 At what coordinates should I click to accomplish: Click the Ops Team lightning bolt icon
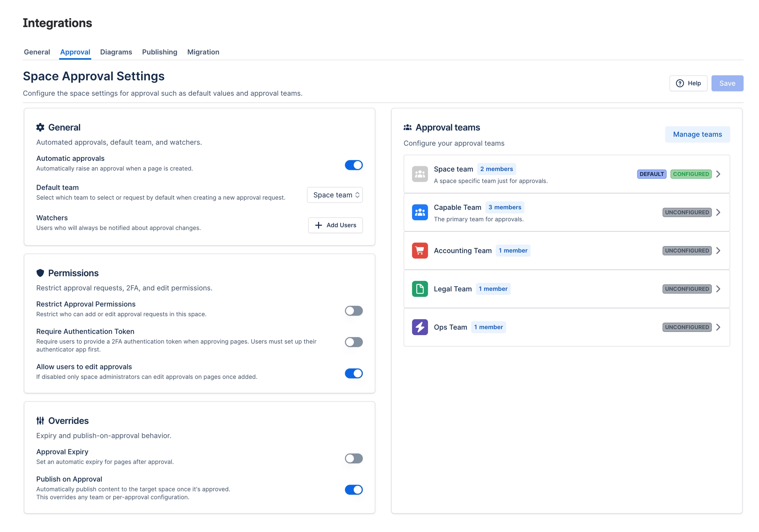click(420, 327)
